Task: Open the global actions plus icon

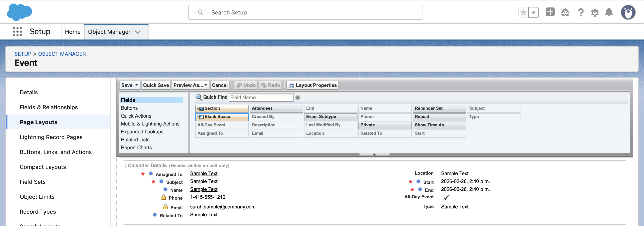Action: point(550,12)
